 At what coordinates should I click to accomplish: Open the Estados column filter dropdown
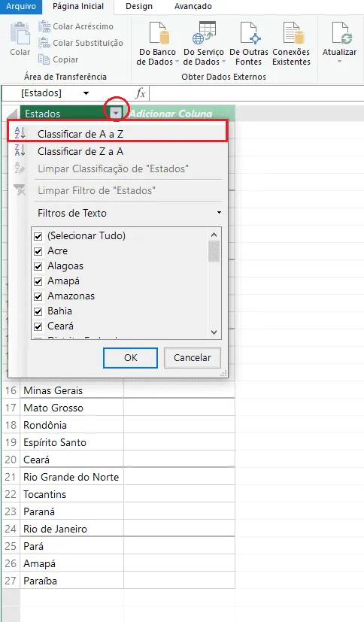[116, 114]
